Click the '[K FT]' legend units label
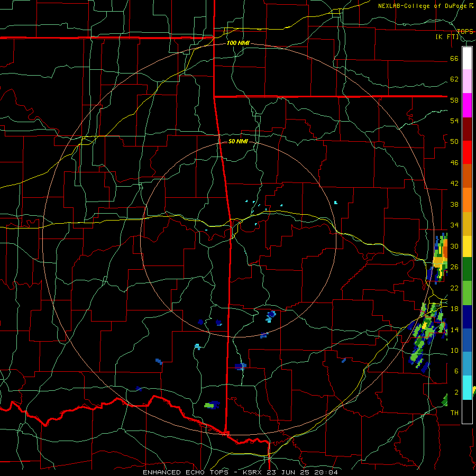This screenshot has width=476, height=476. pos(447,37)
